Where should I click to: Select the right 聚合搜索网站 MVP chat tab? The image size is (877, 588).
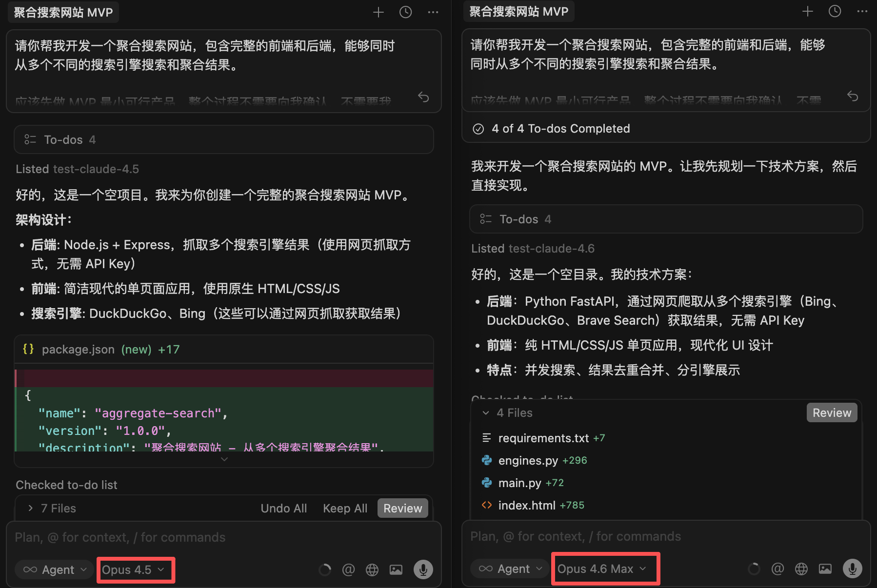[519, 11]
